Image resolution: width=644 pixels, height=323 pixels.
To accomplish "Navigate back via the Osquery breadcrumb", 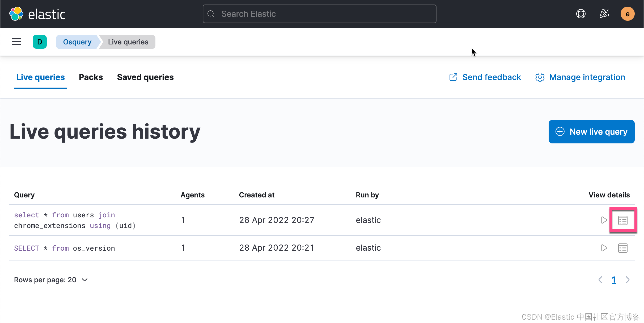I will click(77, 42).
